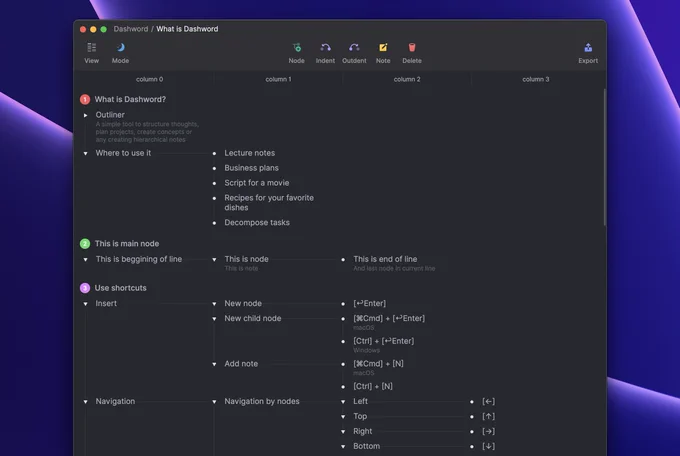
Task: Select the [←] left arrow key node
Action: pyautogui.click(x=488, y=401)
